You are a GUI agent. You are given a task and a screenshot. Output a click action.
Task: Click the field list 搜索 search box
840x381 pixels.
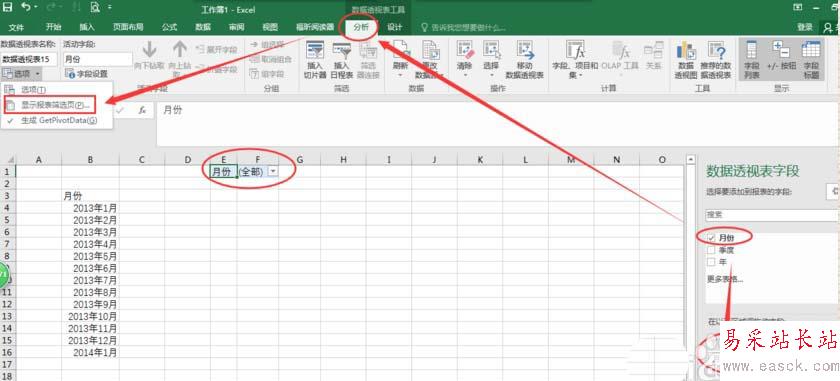point(772,214)
